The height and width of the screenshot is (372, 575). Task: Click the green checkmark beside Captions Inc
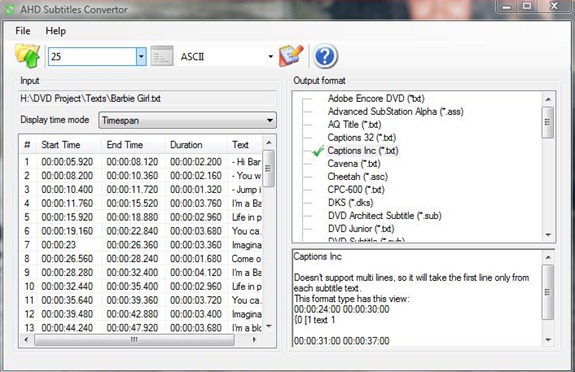click(318, 151)
